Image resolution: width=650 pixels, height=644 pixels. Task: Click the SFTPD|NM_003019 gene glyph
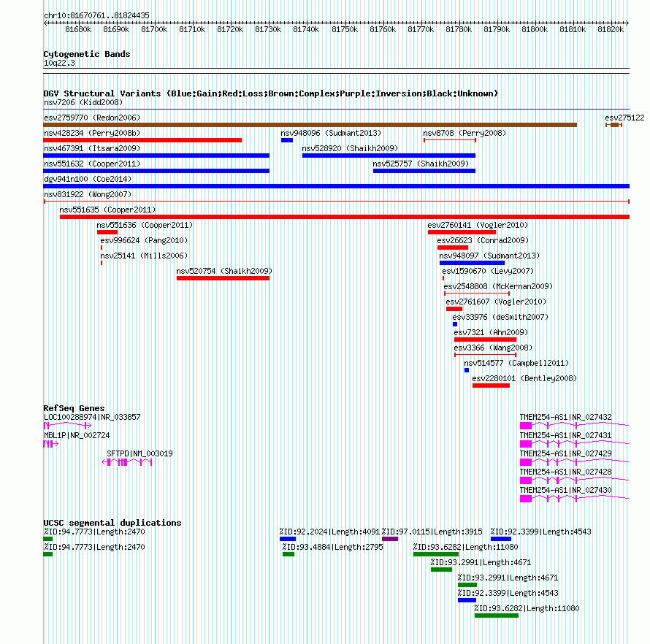pyautogui.click(x=127, y=462)
